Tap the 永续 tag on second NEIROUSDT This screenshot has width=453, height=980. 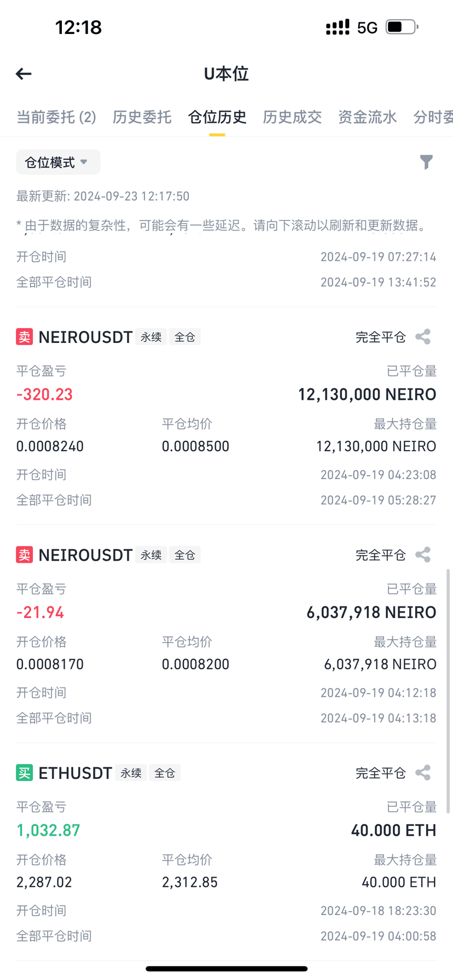coord(151,555)
